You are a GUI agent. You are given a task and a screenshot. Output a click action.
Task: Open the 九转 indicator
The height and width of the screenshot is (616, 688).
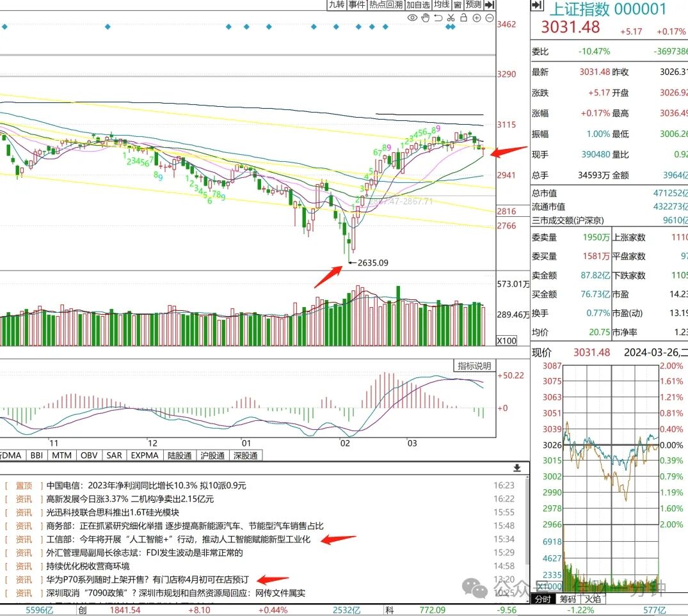[337, 5]
